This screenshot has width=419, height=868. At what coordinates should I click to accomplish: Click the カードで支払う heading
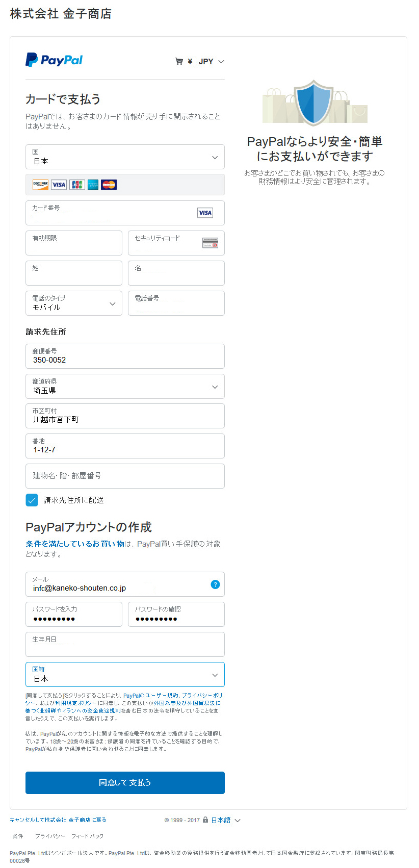[63, 99]
